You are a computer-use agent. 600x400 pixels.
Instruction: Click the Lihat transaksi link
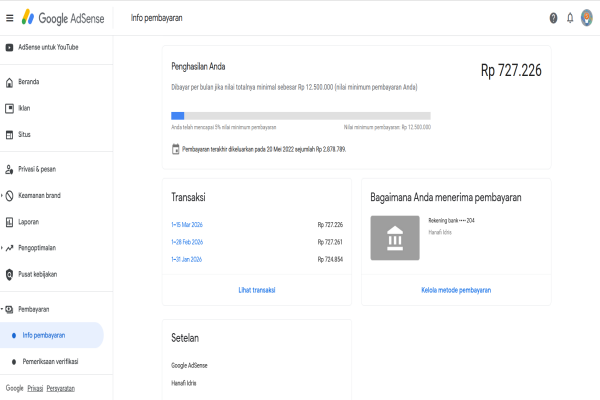pyautogui.click(x=256, y=290)
